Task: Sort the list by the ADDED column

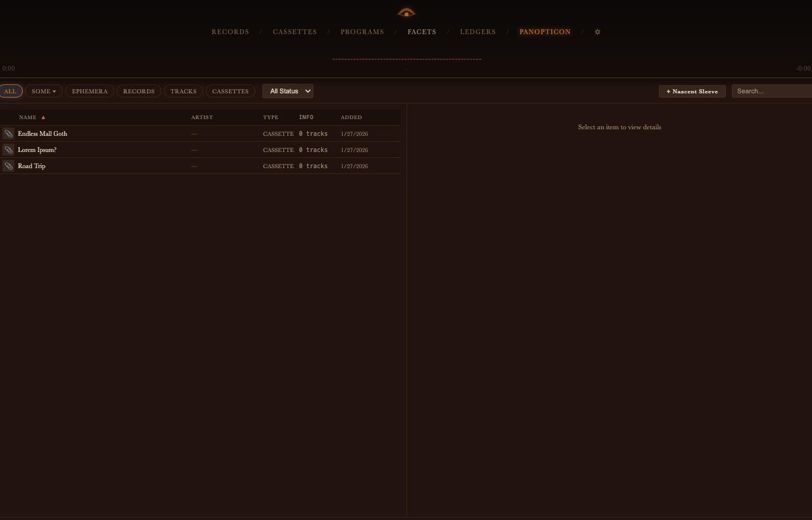Action: point(351,117)
